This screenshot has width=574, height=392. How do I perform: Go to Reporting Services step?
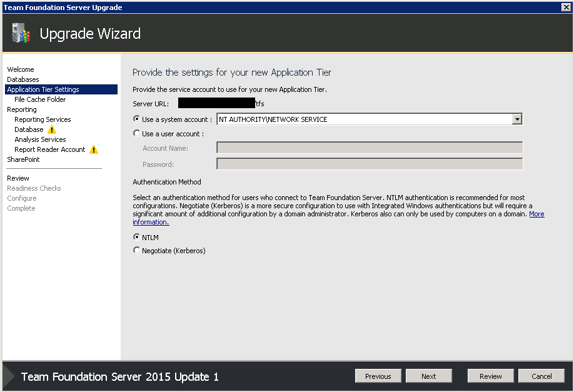click(x=43, y=119)
